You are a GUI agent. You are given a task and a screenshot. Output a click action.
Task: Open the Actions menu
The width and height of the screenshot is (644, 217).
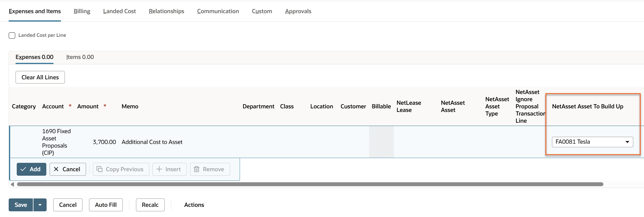194,205
